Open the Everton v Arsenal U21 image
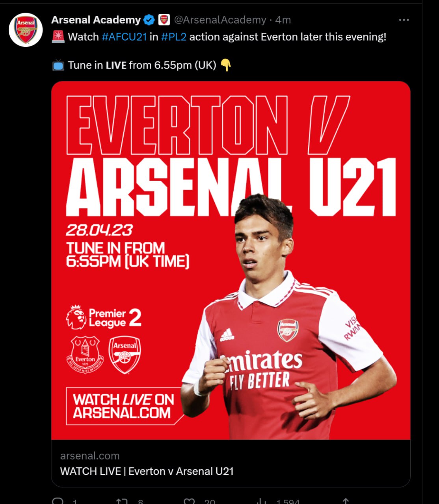The width and height of the screenshot is (439, 504). [231, 260]
